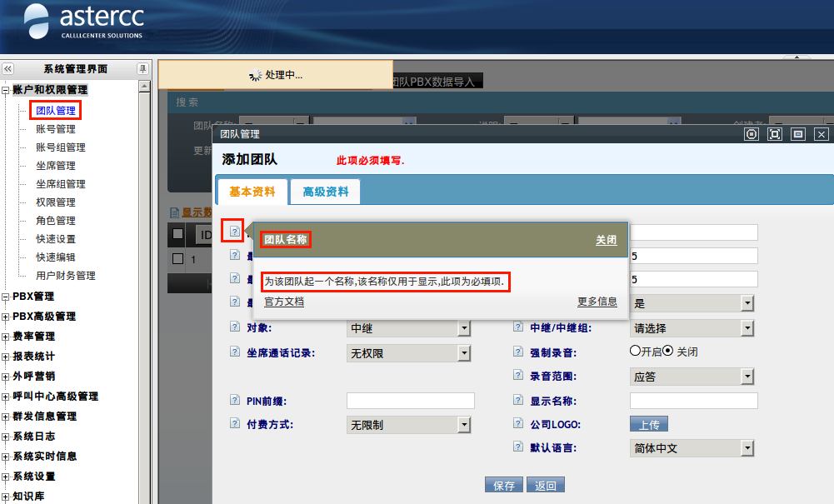This screenshot has height=504, width=834.
Task: Click help icon next to 对象 field
Action: [x=235, y=327]
